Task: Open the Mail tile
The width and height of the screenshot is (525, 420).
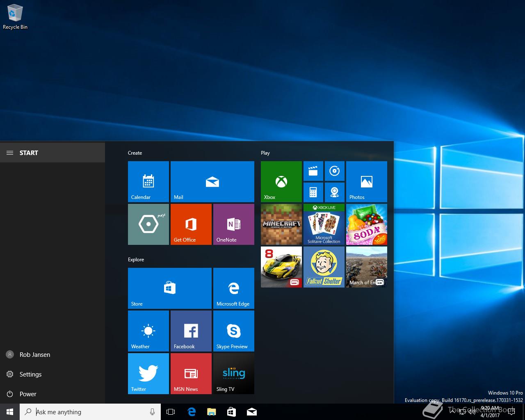Action: (212, 182)
